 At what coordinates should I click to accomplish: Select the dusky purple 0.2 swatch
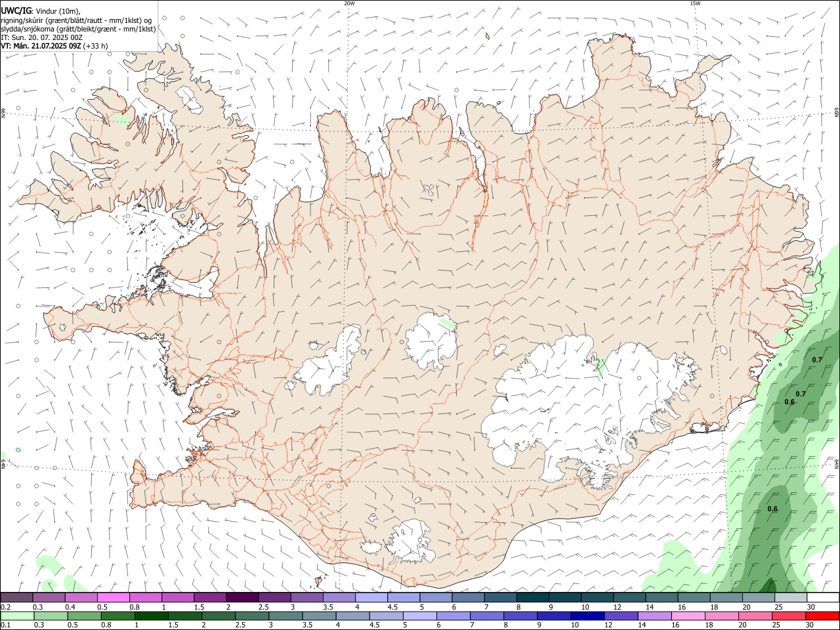pyautogui.click(x=16, y=597)
